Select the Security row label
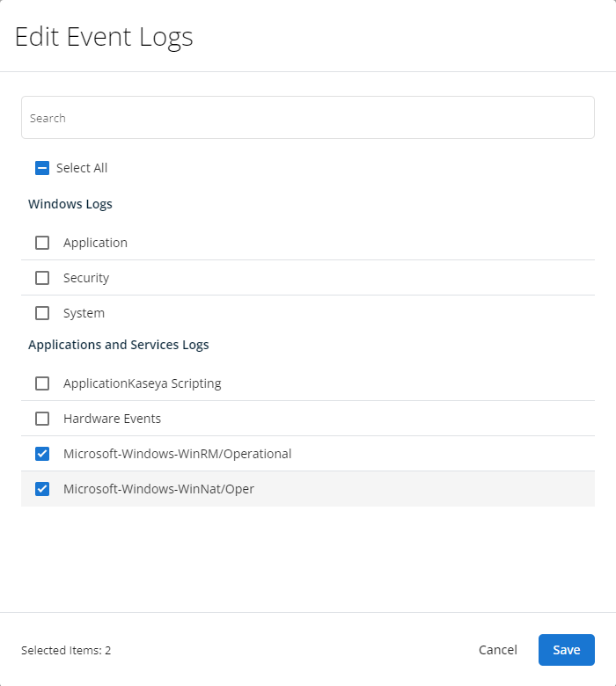The height and width of the screenshot is (686, 616). [86, 278]
